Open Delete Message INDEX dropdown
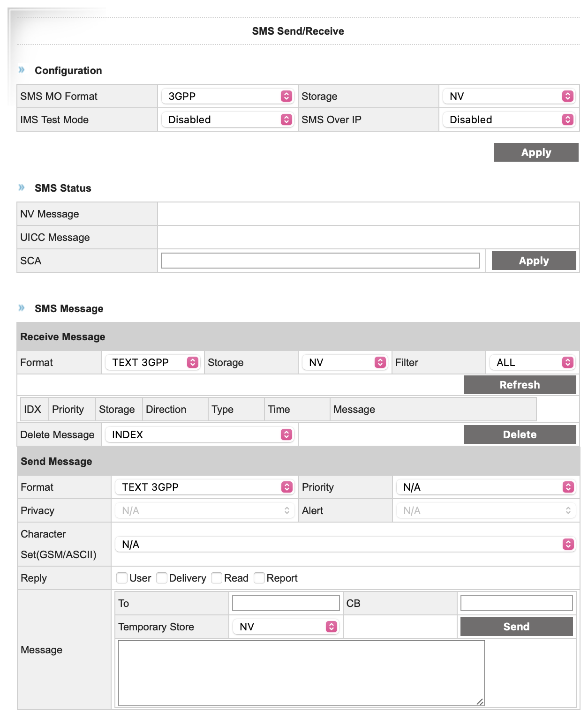Viewport: 588px width, 718px height. [x=199, y=434]
